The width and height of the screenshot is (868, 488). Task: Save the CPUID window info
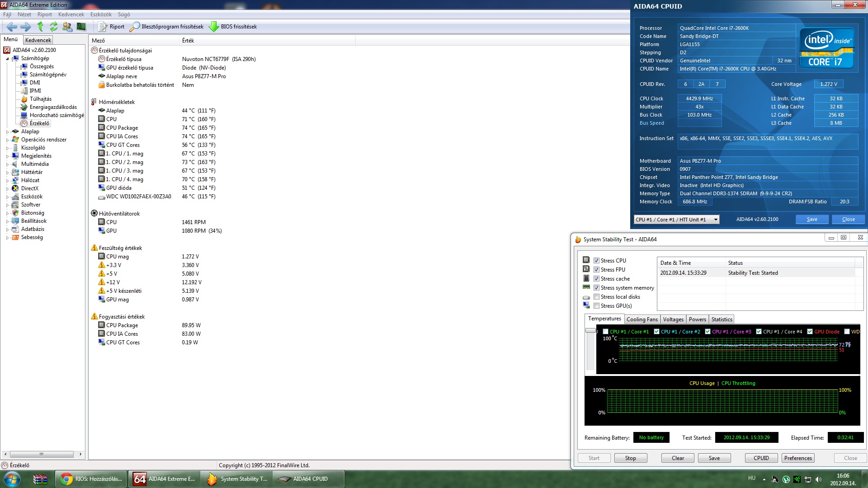pyautogui.click(x=812, y=220)
